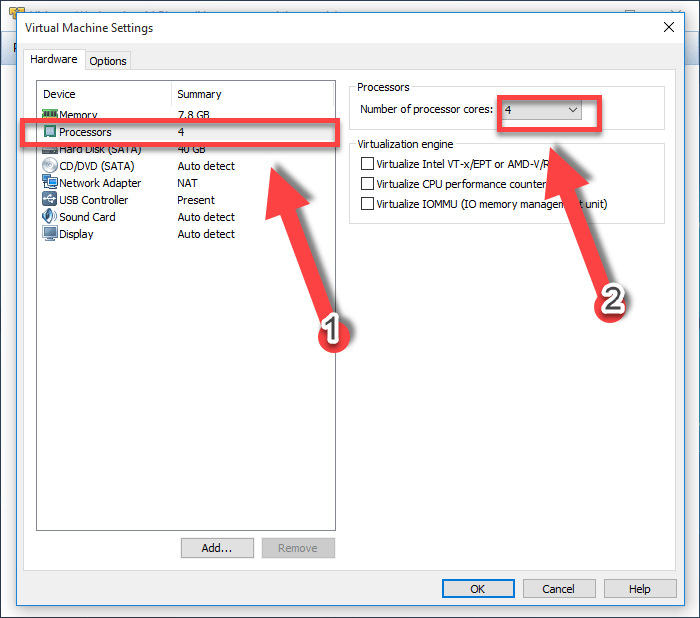Click the Memory device icon
This screenshot has width=700, height=618.
click(50, 116)
